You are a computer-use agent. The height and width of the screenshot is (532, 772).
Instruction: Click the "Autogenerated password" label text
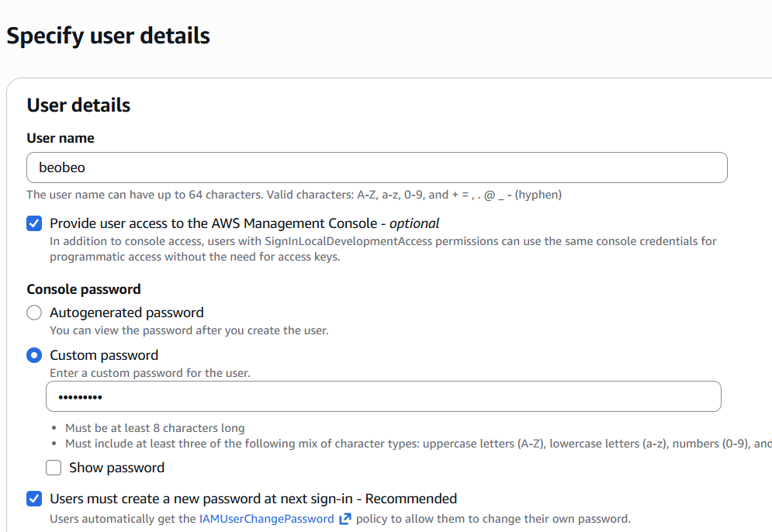tap(126, 313)
